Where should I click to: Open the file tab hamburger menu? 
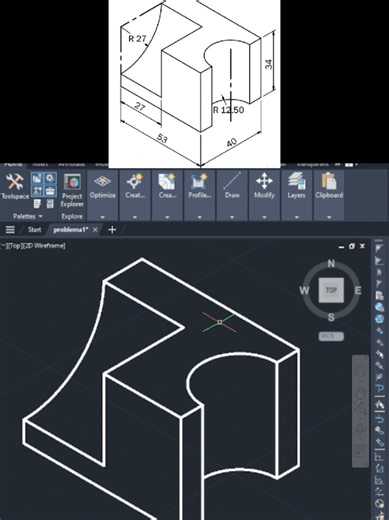click(x=10, y=230)
